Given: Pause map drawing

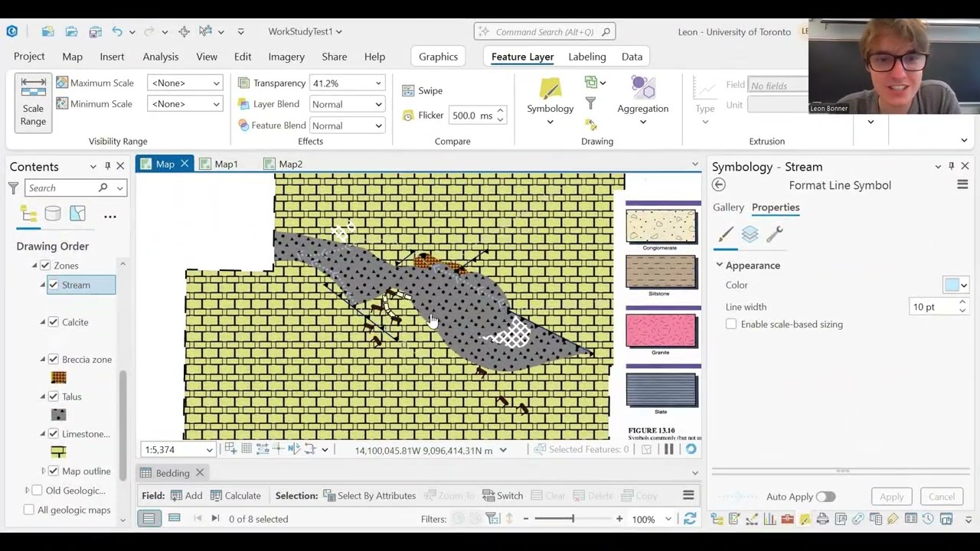Looking at the screenshot, I should pyautogui.click(x=668, y=449).
